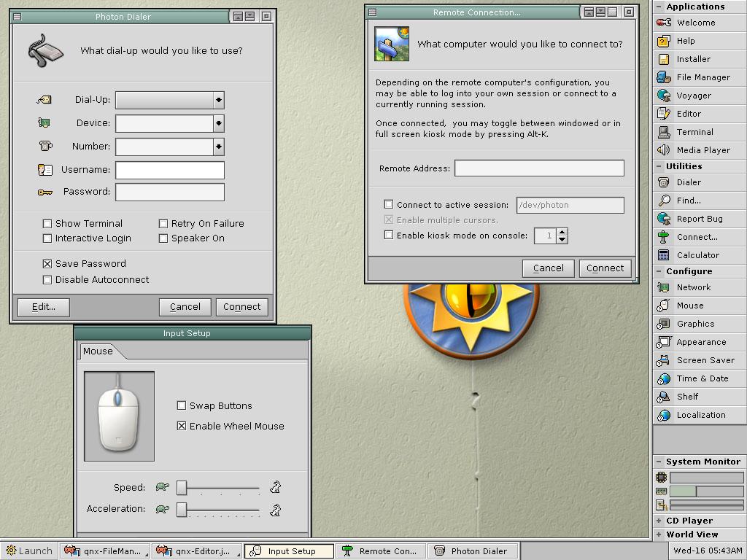Screen dimensions: 747x560
Task: Click the Edit... button in Photon Dialer
Action: coord(43,307)
